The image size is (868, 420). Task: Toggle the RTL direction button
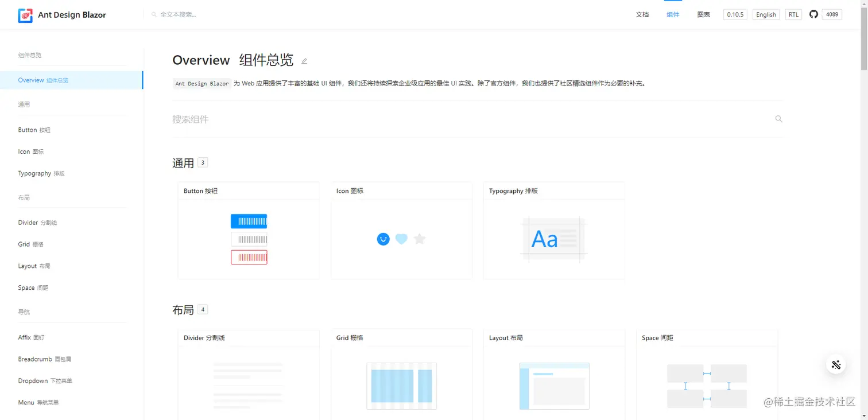[x=793, y=14]
